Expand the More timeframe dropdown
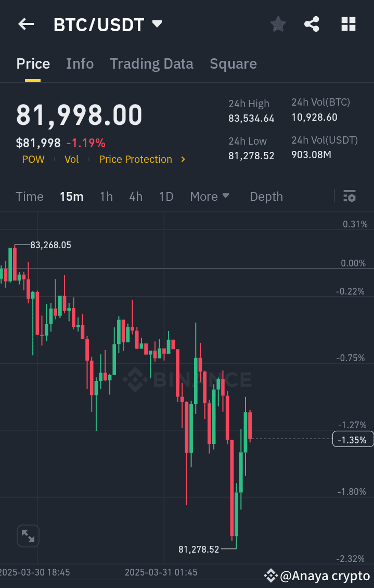This screenshot has width=374, height=588. click(210, 196)
